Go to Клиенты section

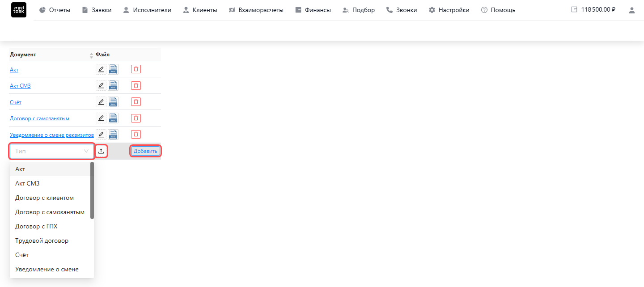(x=200, y=10)
